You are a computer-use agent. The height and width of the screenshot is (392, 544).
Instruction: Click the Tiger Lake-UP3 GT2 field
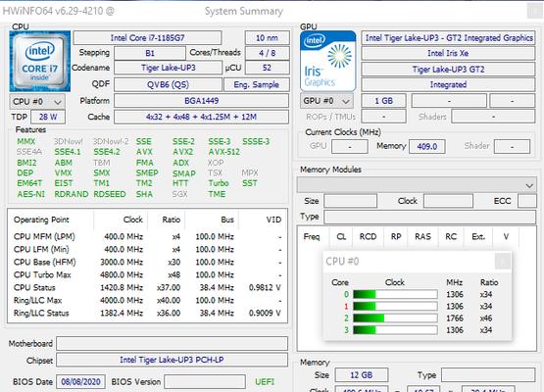448,70
